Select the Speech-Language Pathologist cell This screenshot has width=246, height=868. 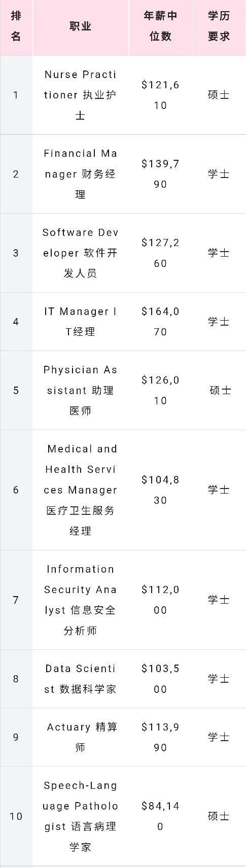pyautogui.click(x=81, y=816)
